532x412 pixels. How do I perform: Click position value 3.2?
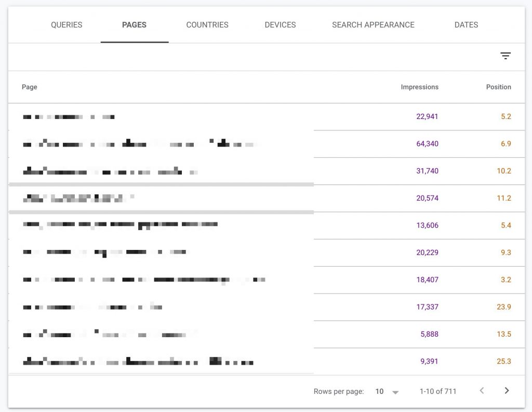tap(506, 280)
